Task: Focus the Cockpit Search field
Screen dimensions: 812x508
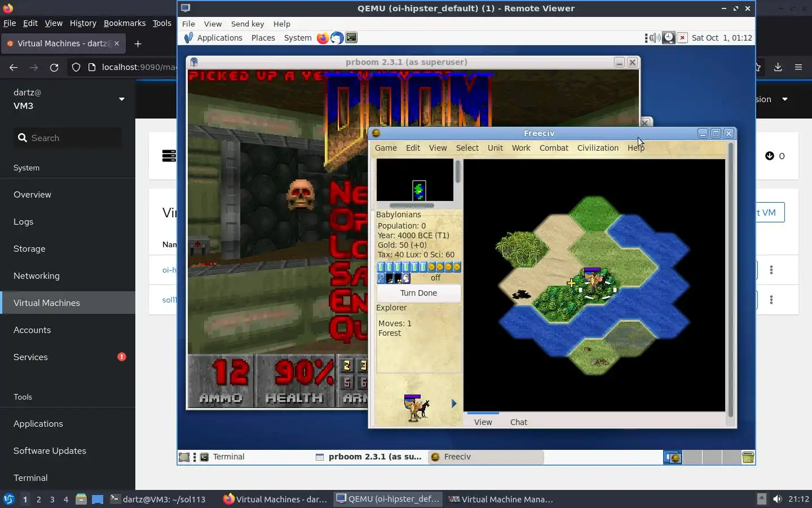Action: click(68, 138)
